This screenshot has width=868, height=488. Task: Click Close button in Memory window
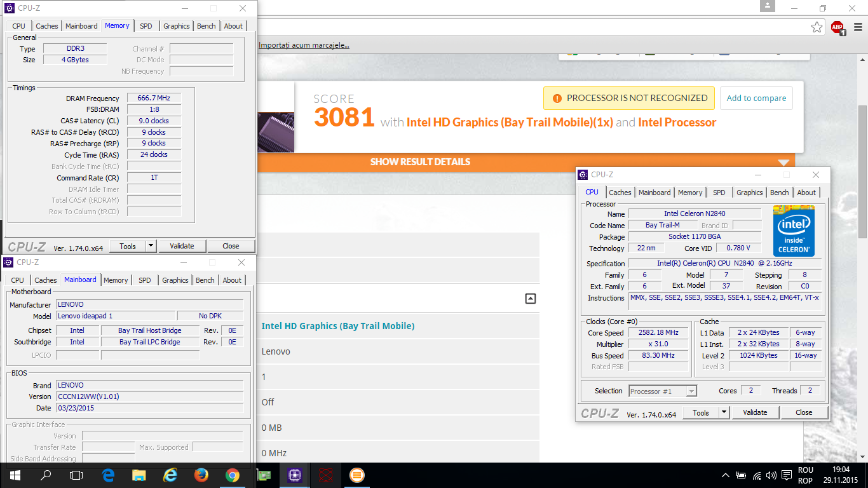tap(231, 246)
